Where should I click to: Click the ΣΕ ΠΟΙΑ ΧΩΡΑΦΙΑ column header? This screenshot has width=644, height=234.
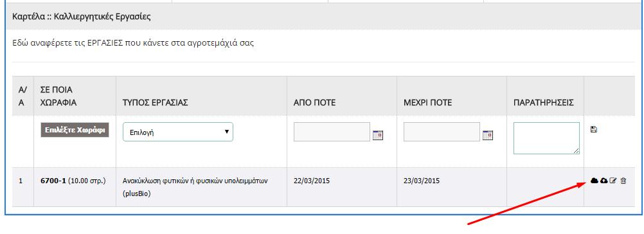point(58,96)
